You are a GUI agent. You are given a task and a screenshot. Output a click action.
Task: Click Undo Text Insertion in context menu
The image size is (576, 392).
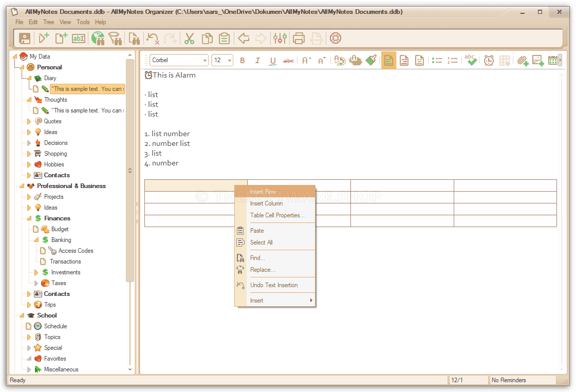click(275, 285)
